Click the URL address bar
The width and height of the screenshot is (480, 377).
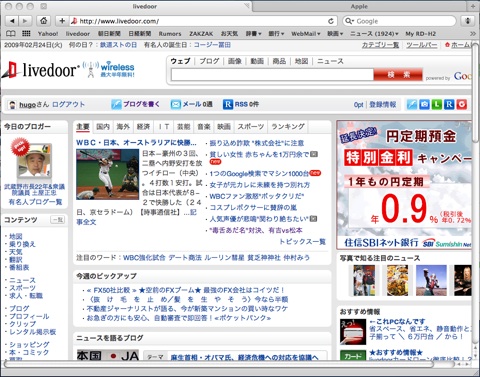point(203,21)
